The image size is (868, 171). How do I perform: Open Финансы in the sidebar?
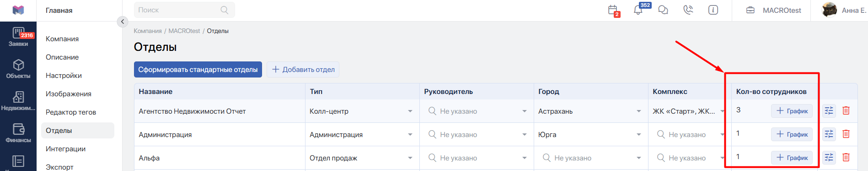[18, 133]
